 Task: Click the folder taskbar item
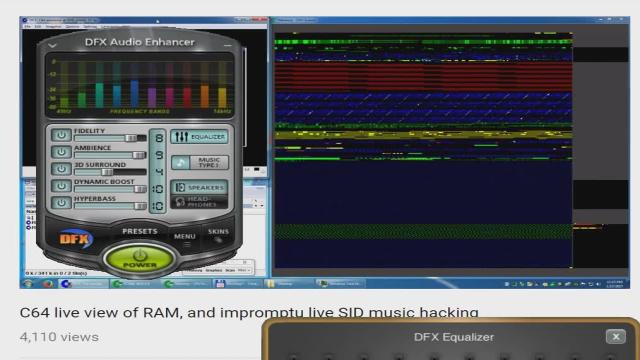tap(288, 283)
